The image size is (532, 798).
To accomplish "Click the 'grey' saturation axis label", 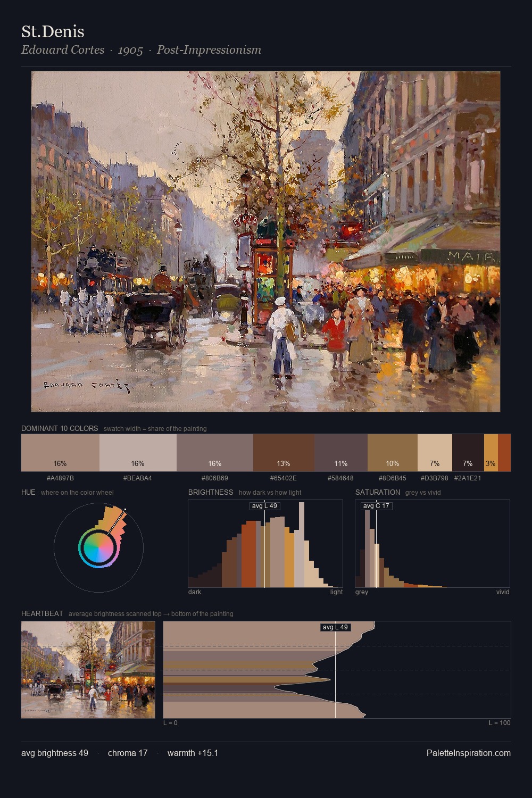I will pos(362,592).
